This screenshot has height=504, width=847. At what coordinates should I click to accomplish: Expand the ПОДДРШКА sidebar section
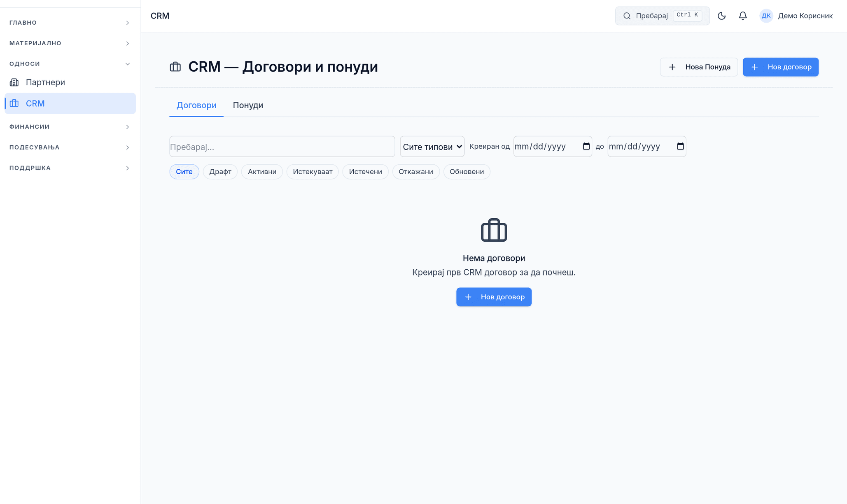(70, 168)
